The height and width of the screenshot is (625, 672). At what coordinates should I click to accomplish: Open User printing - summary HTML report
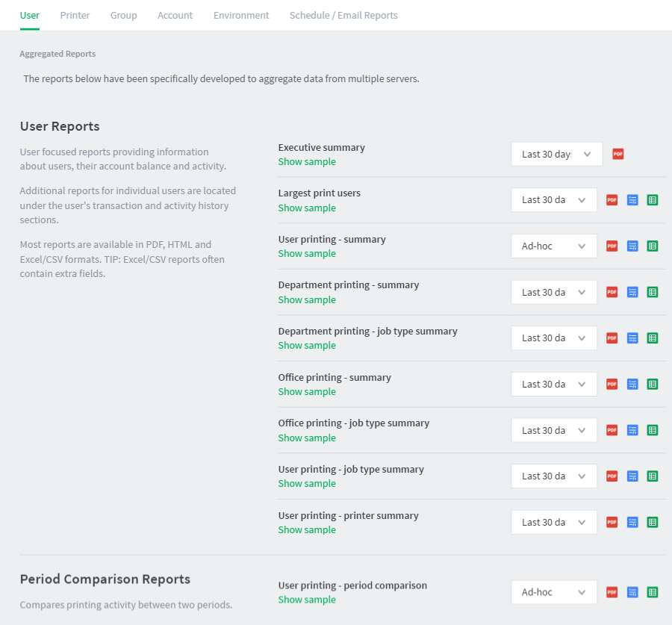[x=632, y=246]
